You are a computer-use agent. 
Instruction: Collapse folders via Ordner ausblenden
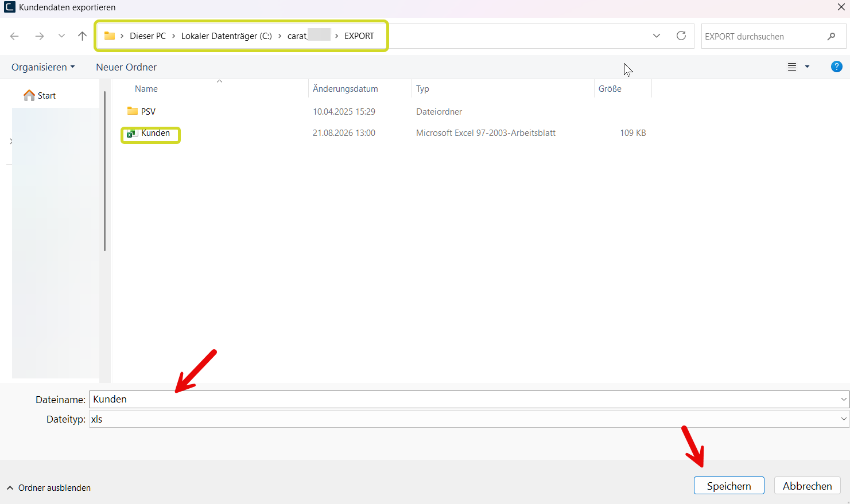(49, 488)
